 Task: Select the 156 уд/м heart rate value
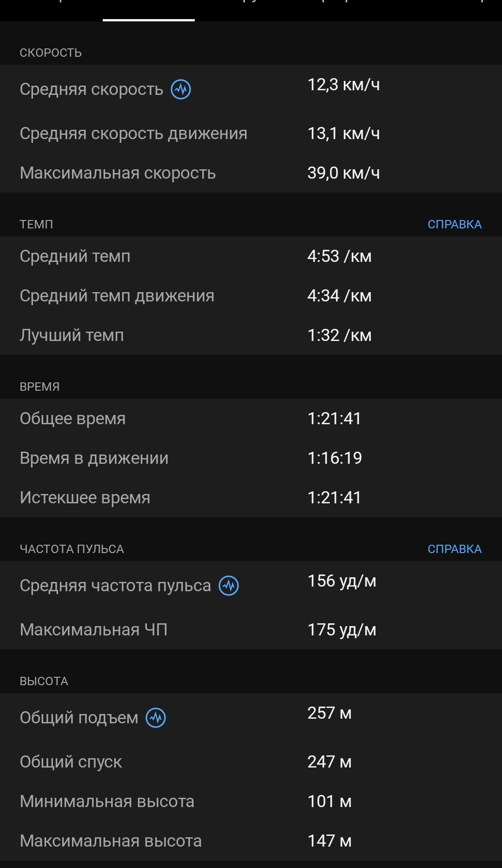[x=342, y=581]
